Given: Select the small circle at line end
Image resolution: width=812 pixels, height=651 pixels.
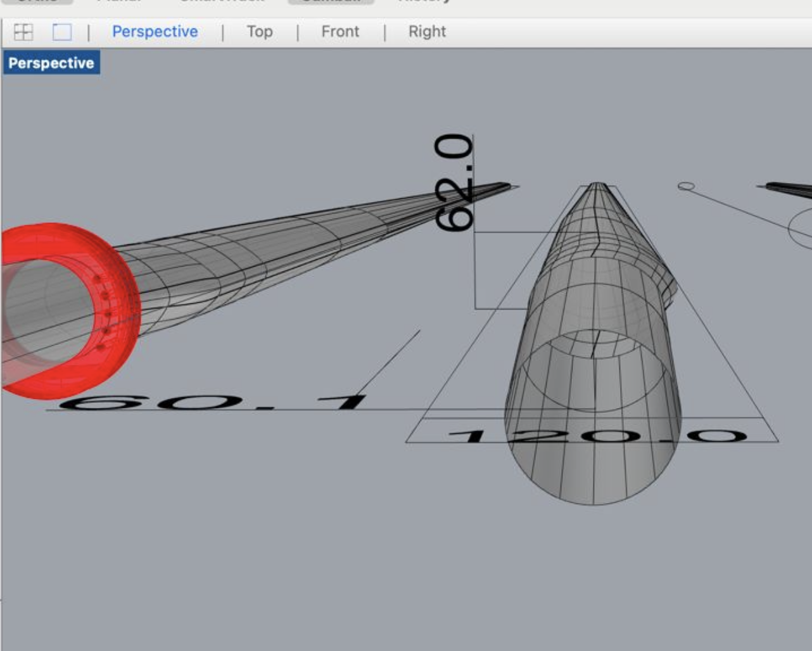Looking at the screenshot, I should click(x=686, y=186).
